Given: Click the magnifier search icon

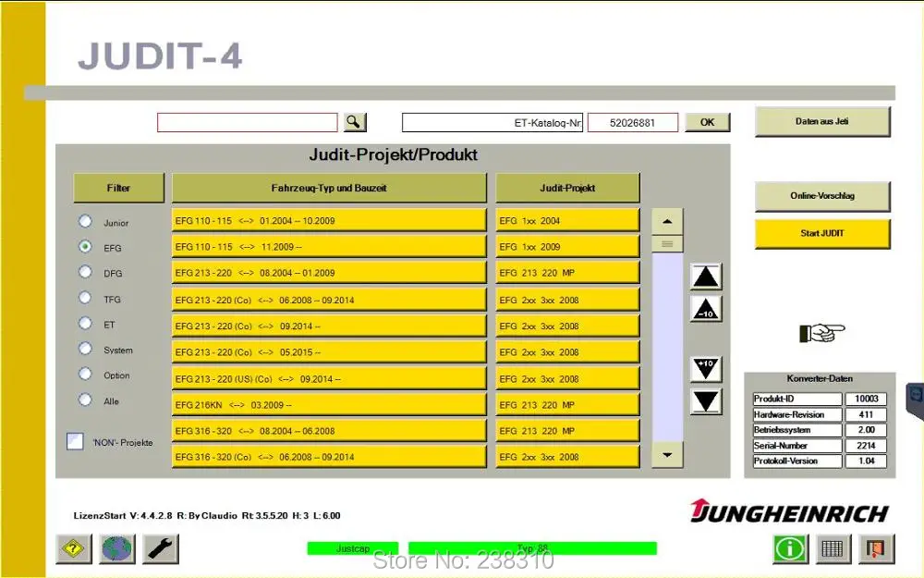Looking at the screenshot, I should click(354, 123).
